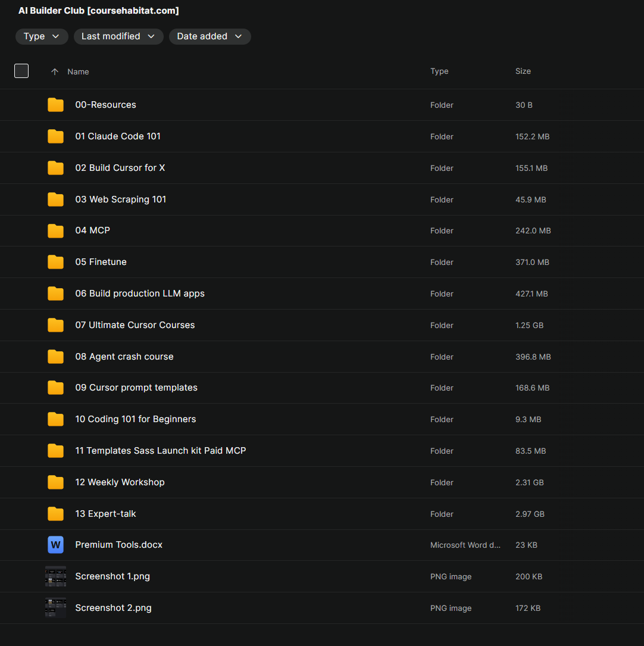
Task: Click the Screenshot 2.png thumbnail
Action: [55, 608]
